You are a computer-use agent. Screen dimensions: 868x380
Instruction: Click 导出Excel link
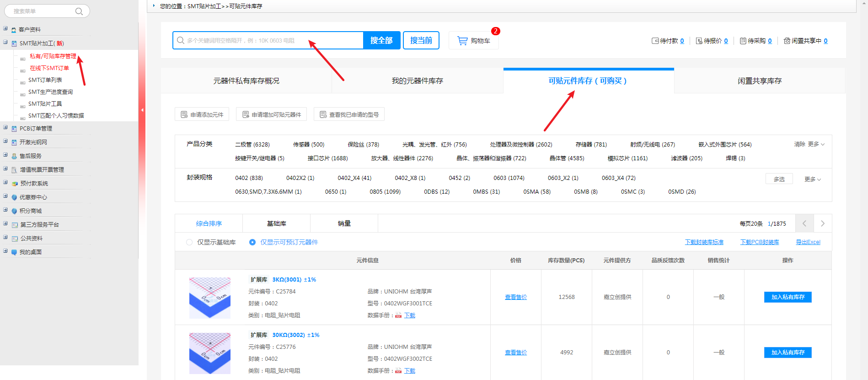point(808,242)
